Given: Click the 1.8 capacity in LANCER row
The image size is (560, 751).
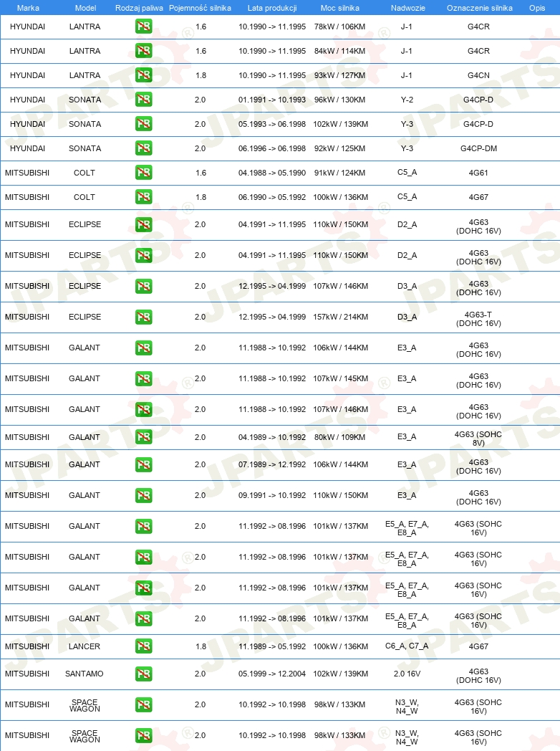Looking at the screenshot, I should (x=201, y=646).
